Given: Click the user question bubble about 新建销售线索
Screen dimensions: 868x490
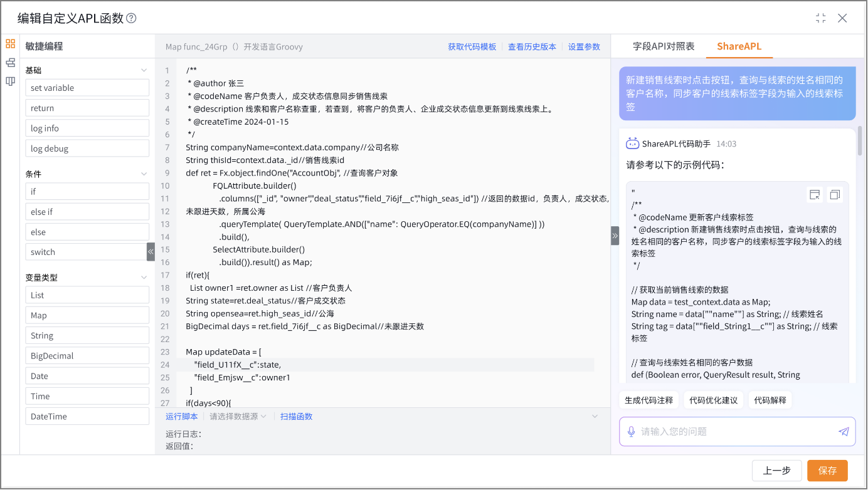Looking at the screenshot, I should click(737, 93).
